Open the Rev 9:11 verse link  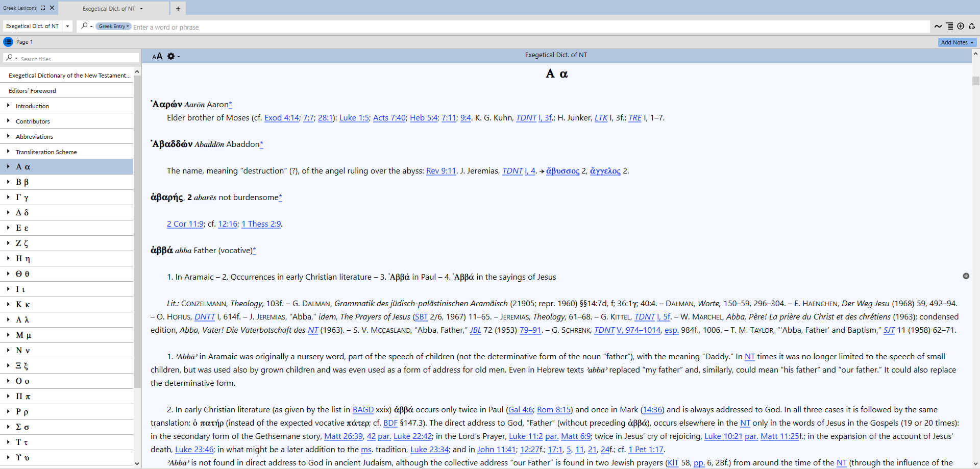[x=440, y=171]
